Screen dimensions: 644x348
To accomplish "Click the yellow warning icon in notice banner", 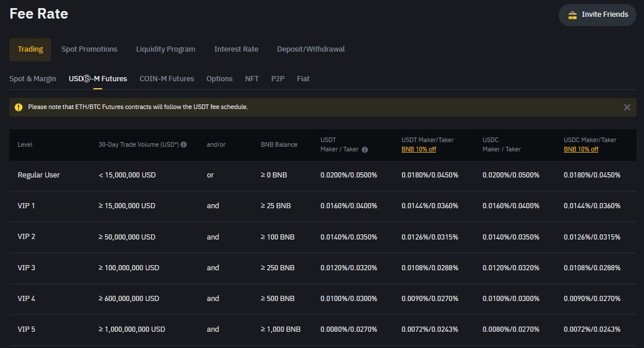I will pyautogui.click(x=19, y=107).
